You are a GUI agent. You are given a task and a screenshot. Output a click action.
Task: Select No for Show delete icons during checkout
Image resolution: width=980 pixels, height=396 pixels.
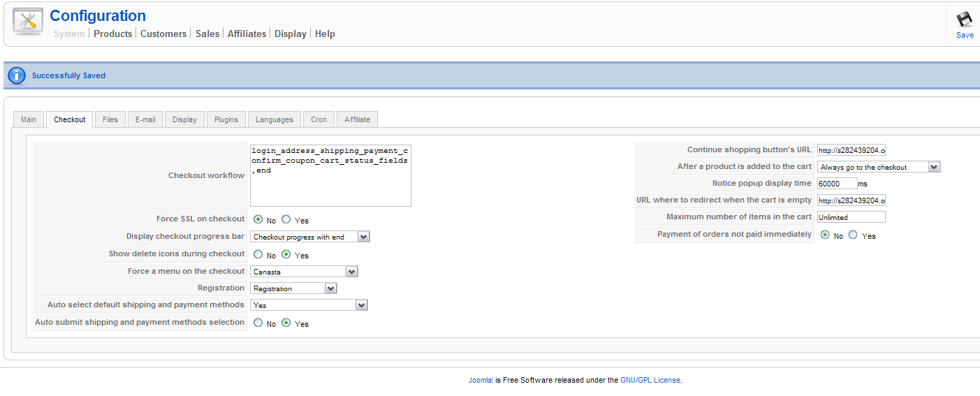(258, 254)
